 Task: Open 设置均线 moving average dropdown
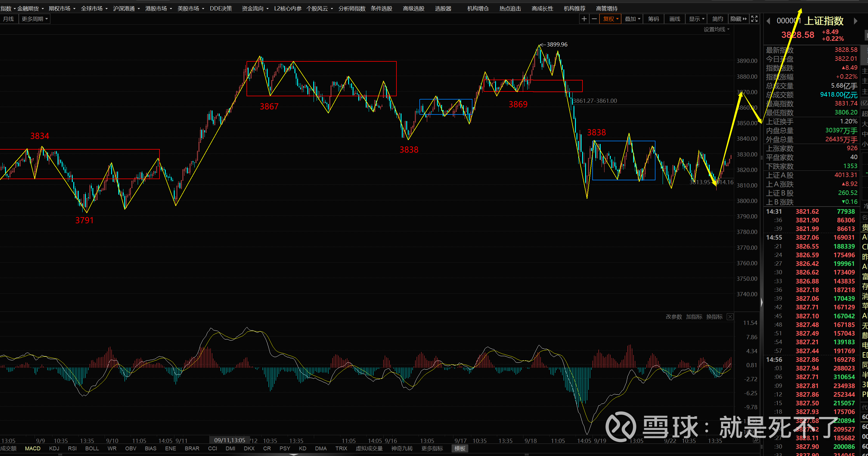coord(716,29)
